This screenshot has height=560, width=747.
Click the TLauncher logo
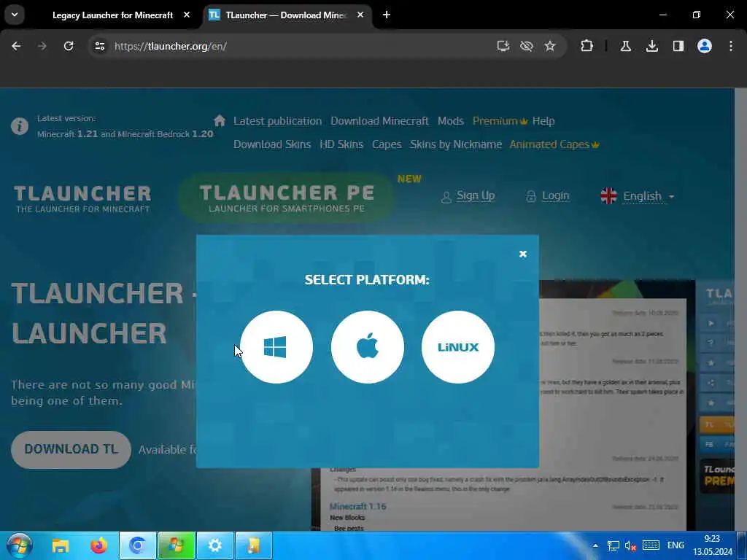[82, 198]
